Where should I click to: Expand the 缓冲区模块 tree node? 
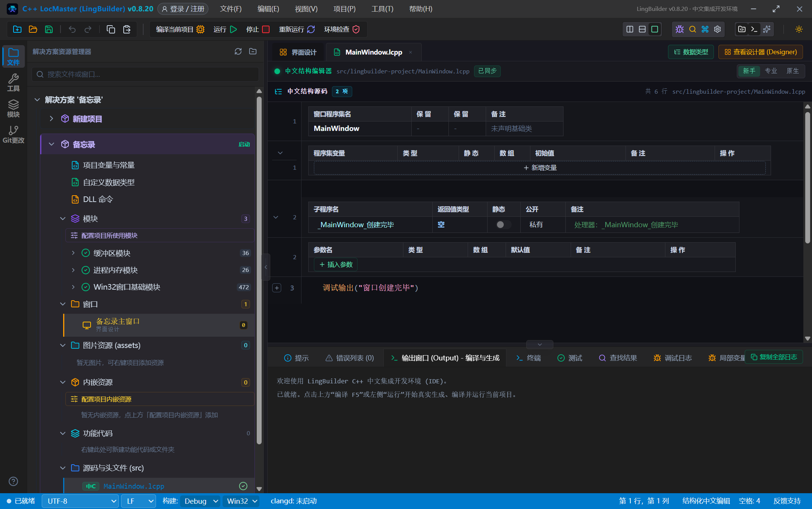(73, 253)
